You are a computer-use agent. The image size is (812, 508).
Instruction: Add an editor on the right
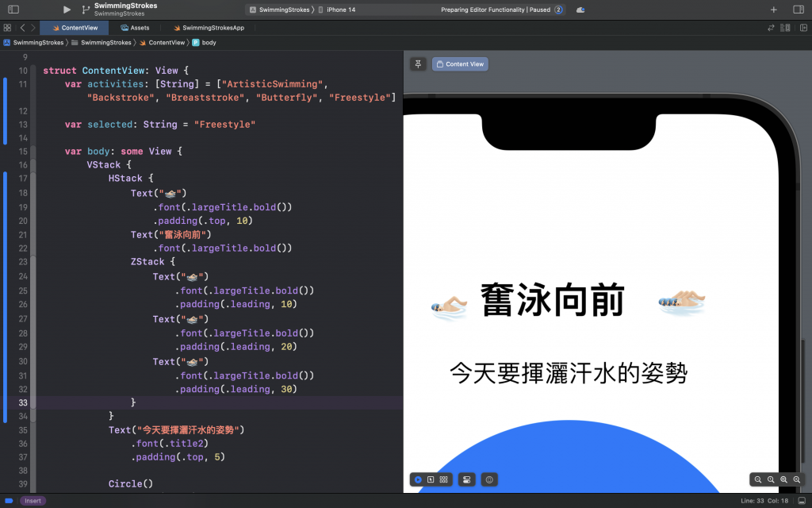803,28
